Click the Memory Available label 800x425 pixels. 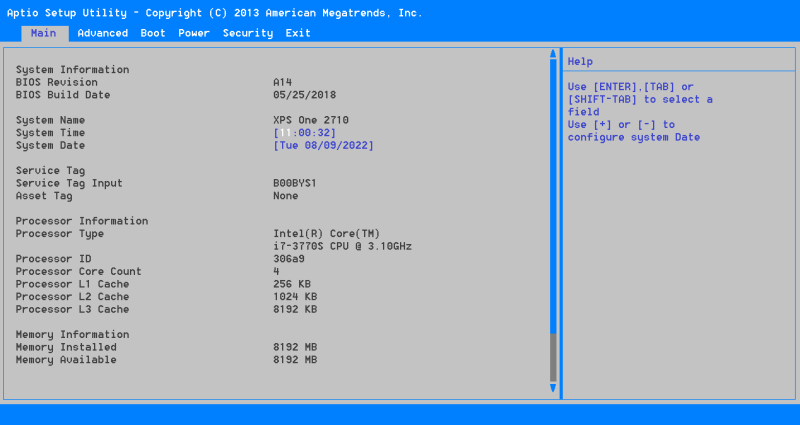(x=66, y=360)
